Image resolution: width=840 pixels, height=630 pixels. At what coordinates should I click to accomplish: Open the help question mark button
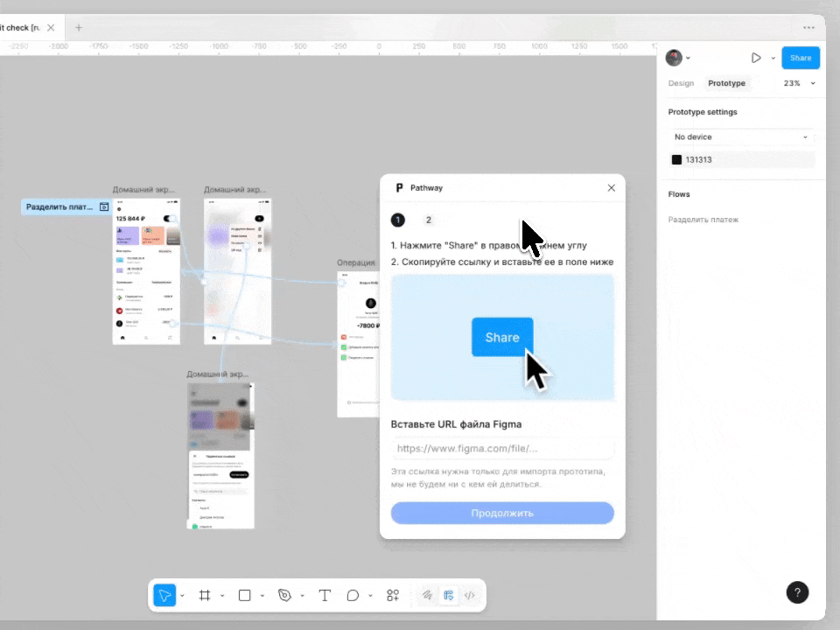pyautogui.click(x=797, y=592)
